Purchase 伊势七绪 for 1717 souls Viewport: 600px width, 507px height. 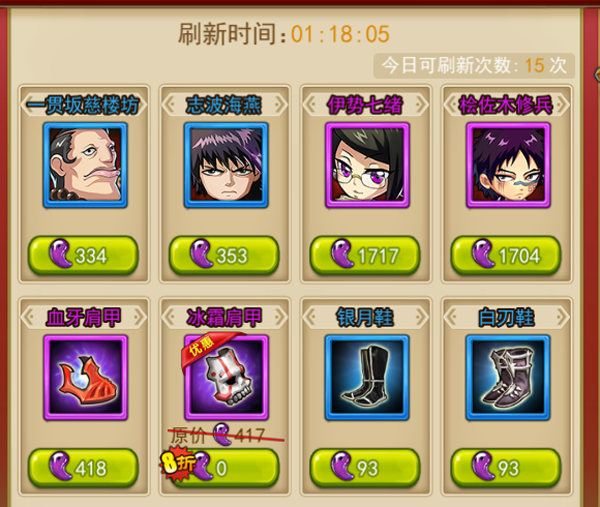pyautogui.click(x=365, y=255)
